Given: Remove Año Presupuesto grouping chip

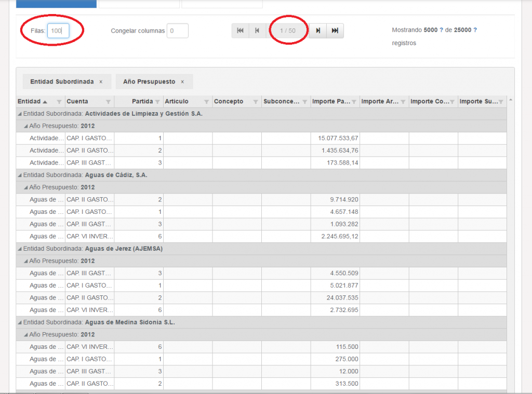Looking at the screenshot, I should point(182,81).
